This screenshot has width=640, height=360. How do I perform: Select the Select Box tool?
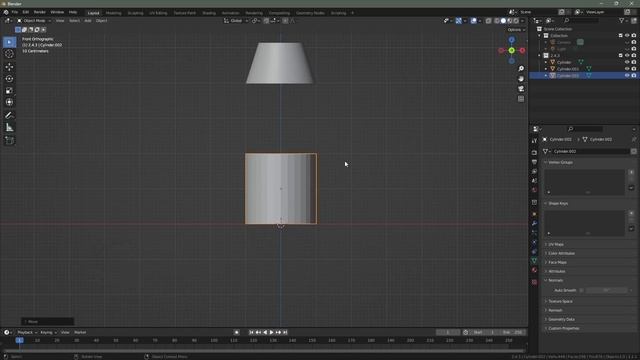click(x=9, y=42)
